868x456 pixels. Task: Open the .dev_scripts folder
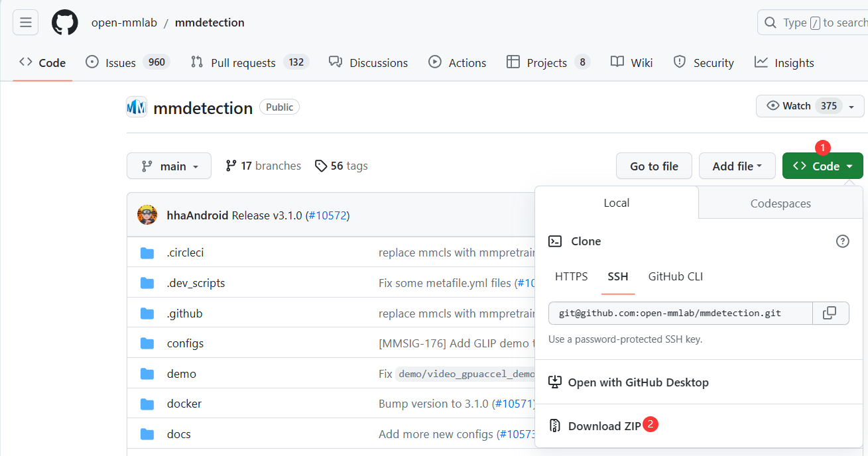(x=196, y=283)
